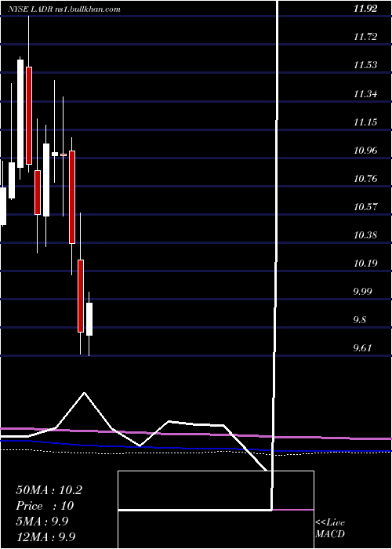This screenshot has width=392, height=549.
Task: Click the 11.72 price axis label
Action: (365, 36)
